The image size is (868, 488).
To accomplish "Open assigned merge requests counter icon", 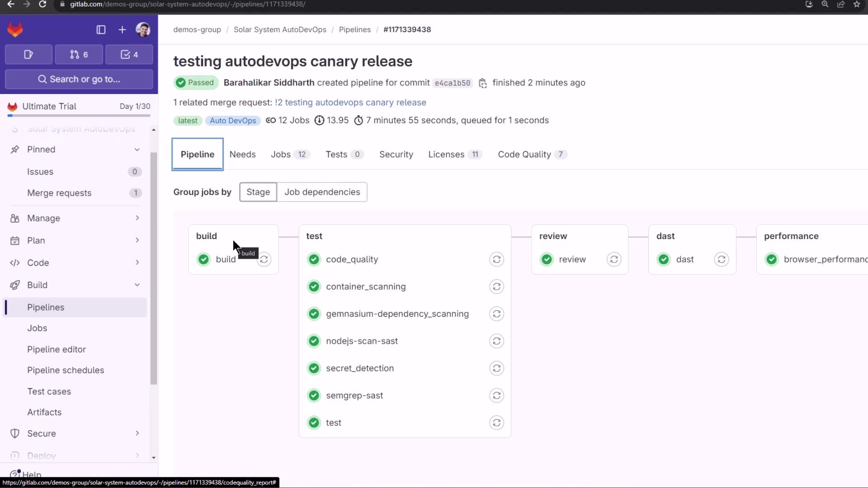I will pos(79,55).
